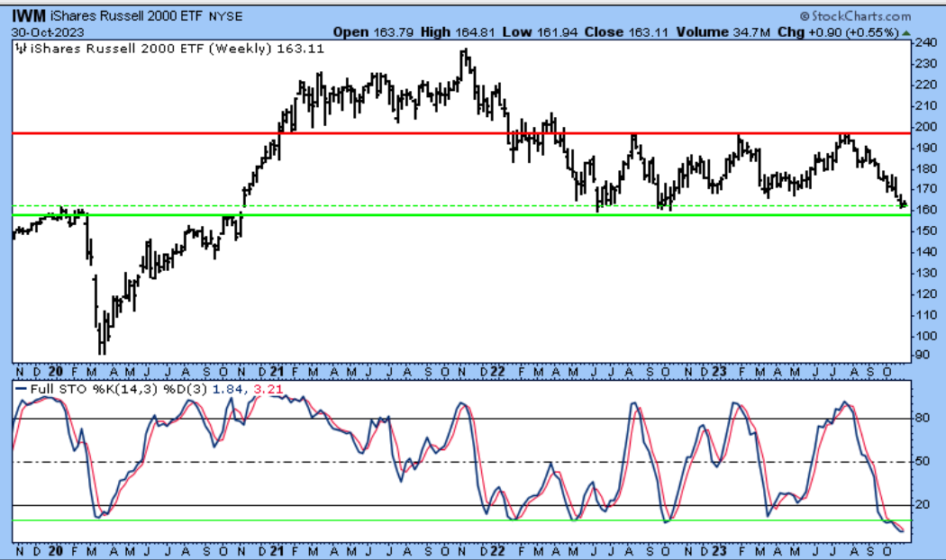946x560 pixels.
Task: Click the Volume 34.7M value
Action: click(x=723, y=32)
